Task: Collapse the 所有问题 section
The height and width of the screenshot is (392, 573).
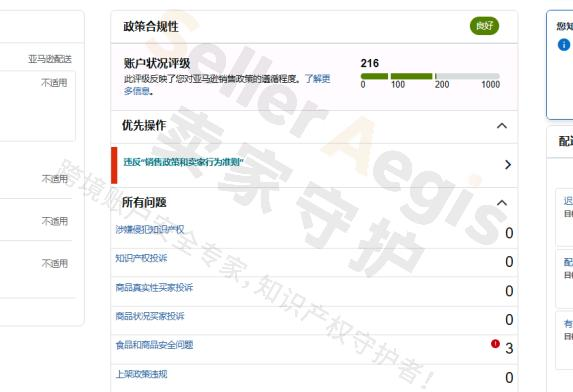Action: (x=502, y=203)
